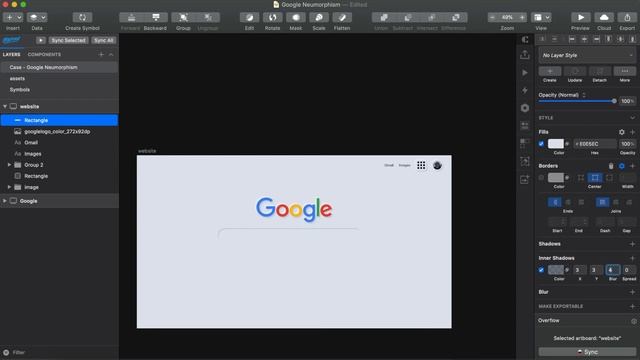Select the Center border position option

pyautogui.click(x=595, y=178)
